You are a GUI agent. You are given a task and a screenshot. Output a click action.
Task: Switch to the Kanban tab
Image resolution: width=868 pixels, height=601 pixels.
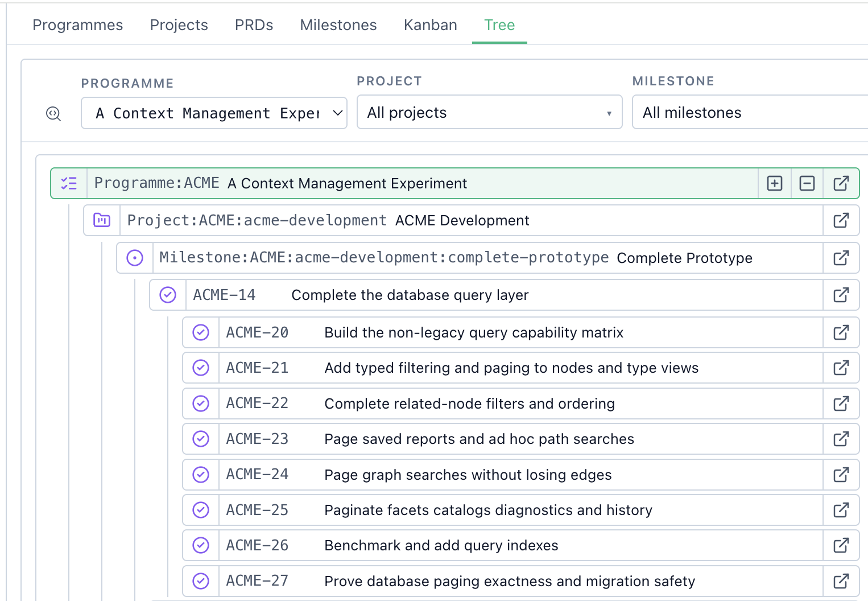[x=431, y=25]
